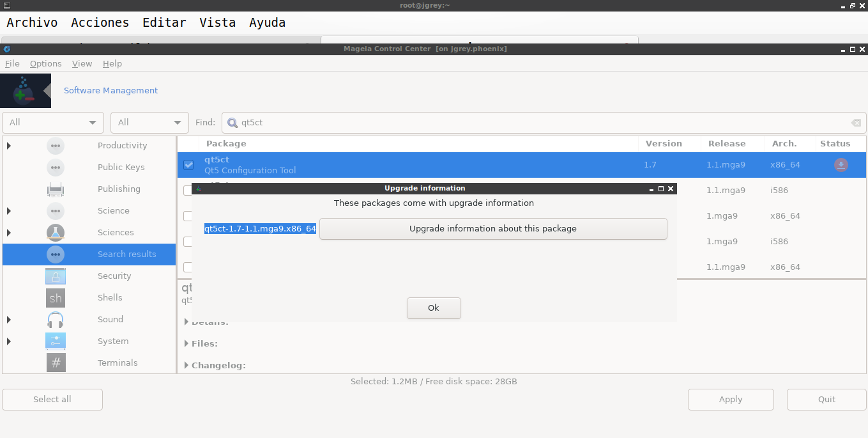Click the Productivity category icon

click(x=56, y=146)
